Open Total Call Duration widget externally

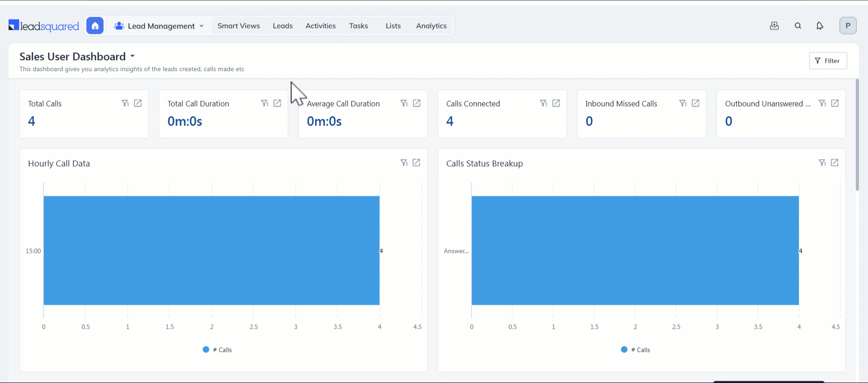[x=277, y=103]
